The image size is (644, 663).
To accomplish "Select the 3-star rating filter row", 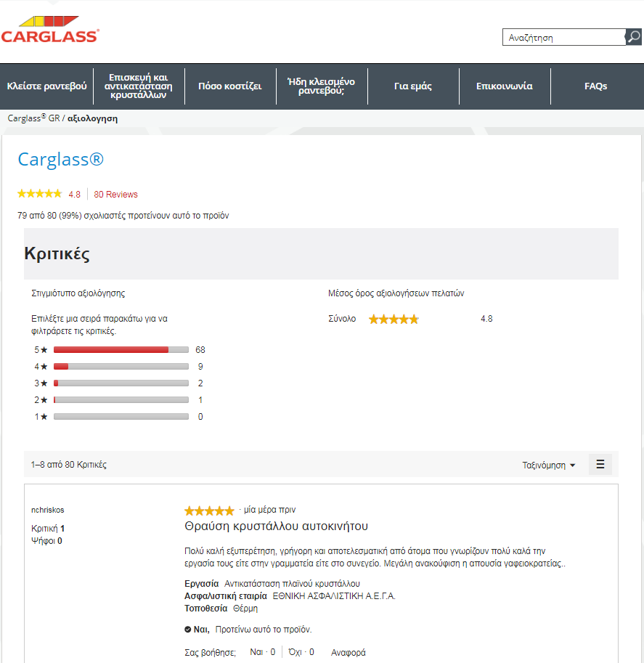I will point(121,383).
